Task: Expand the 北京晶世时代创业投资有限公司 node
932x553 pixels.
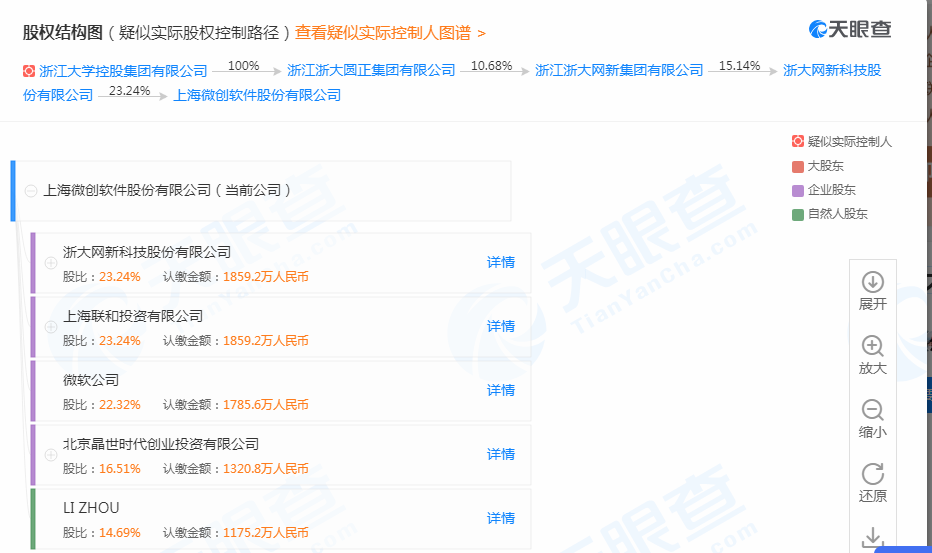Action: (x=51, y=455)
